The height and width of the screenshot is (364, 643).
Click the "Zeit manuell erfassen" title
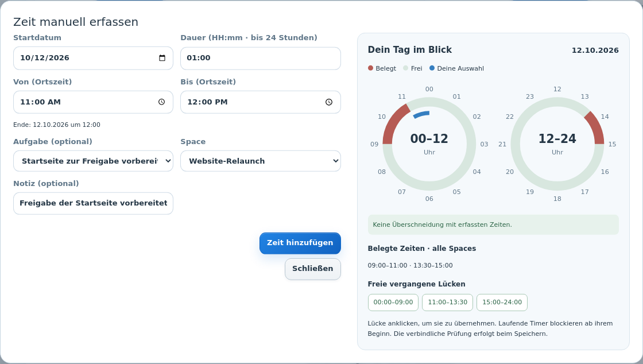click(x=76, y=22)
